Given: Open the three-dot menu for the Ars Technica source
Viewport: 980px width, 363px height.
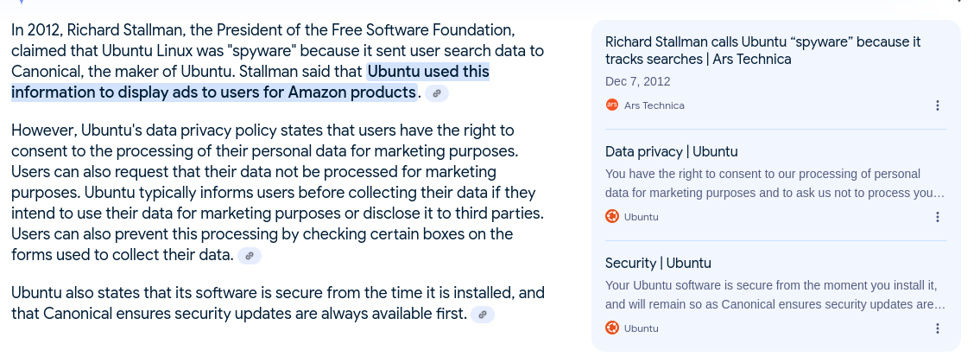Looking at the screenshot, I should tap(938, 105).
